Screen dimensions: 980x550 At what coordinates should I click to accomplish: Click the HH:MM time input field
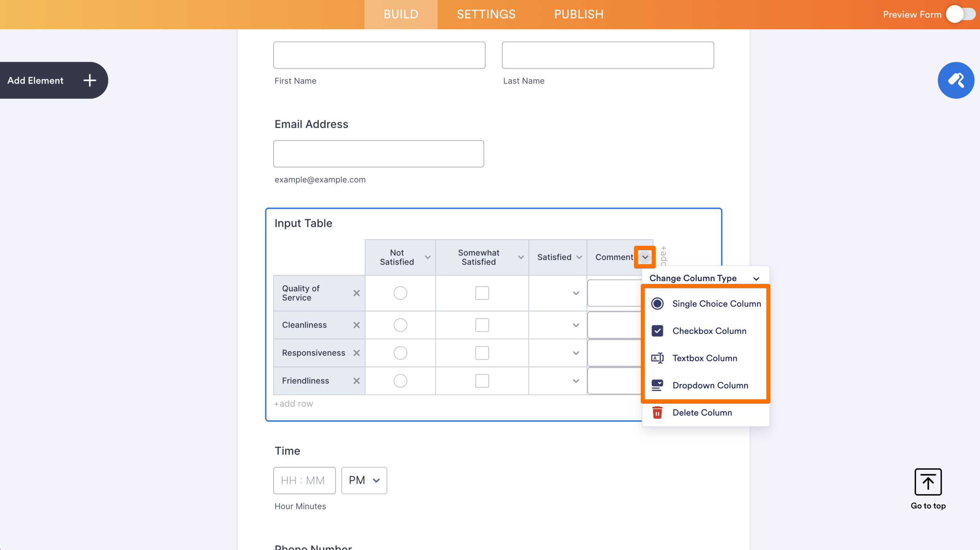coord(304,480)
